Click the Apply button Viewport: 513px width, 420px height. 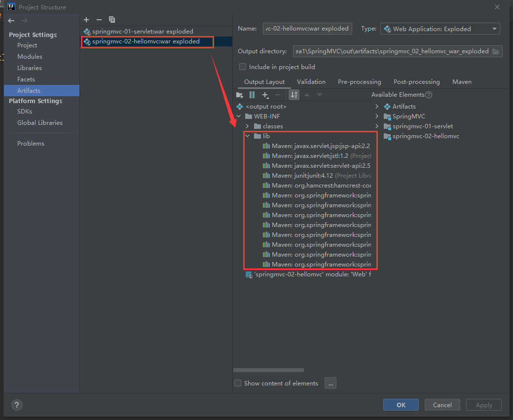[484, 405]
